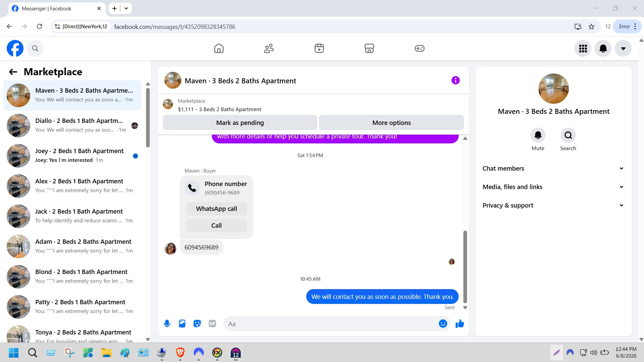Open Adam 2 Beds 2 Baths conversation
644x362 pixels.
(x=73, y=246)
